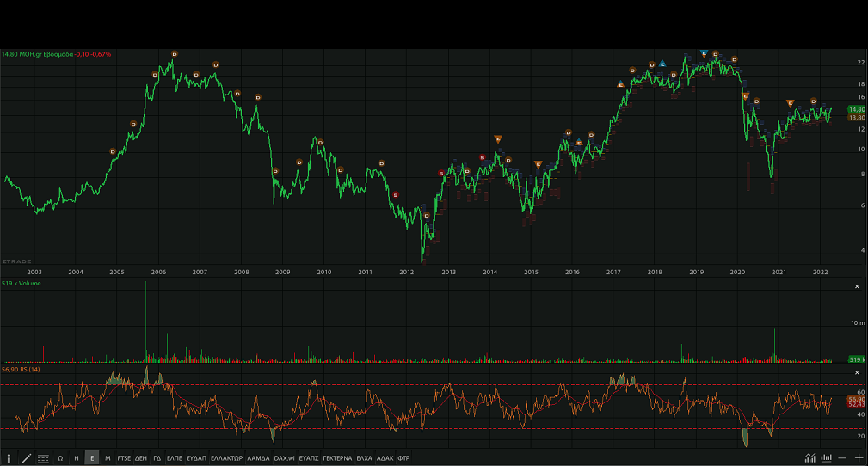Open the FTSE symbol tab

click(x=125, y=458)
